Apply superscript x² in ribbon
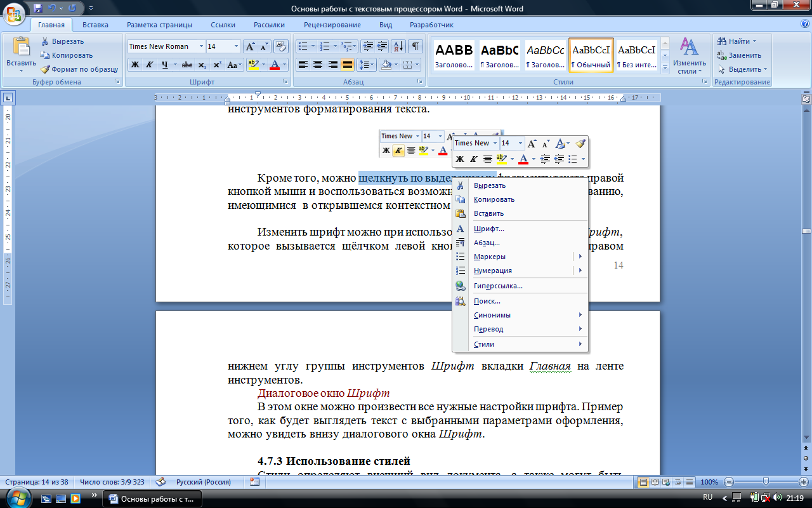 point(217,65)
